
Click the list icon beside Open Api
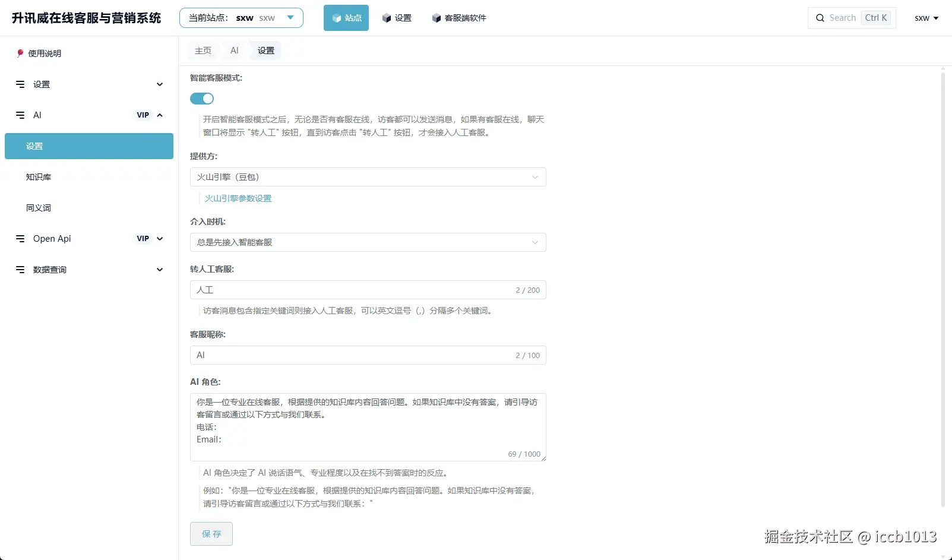coord(20,239)
